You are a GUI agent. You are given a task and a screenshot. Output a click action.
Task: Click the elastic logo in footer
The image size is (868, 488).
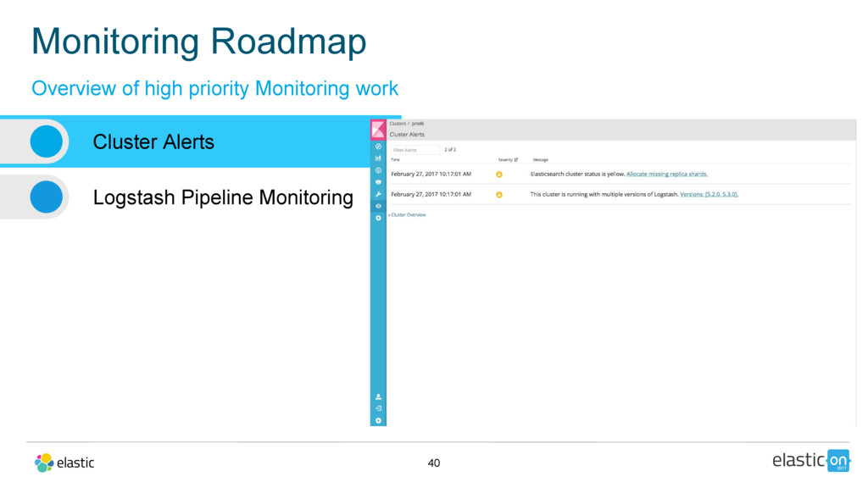point(64,463)
